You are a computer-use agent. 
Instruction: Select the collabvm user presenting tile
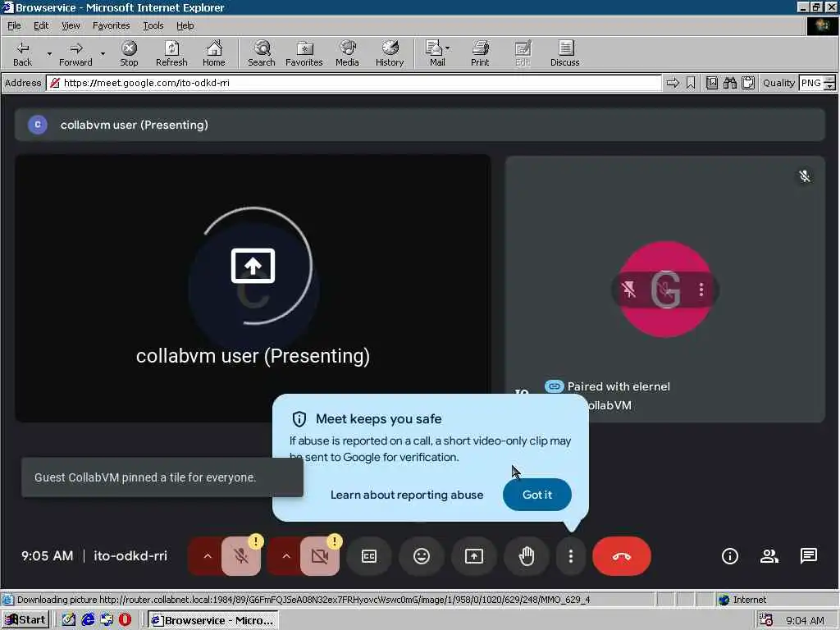(x=253, y=288)
